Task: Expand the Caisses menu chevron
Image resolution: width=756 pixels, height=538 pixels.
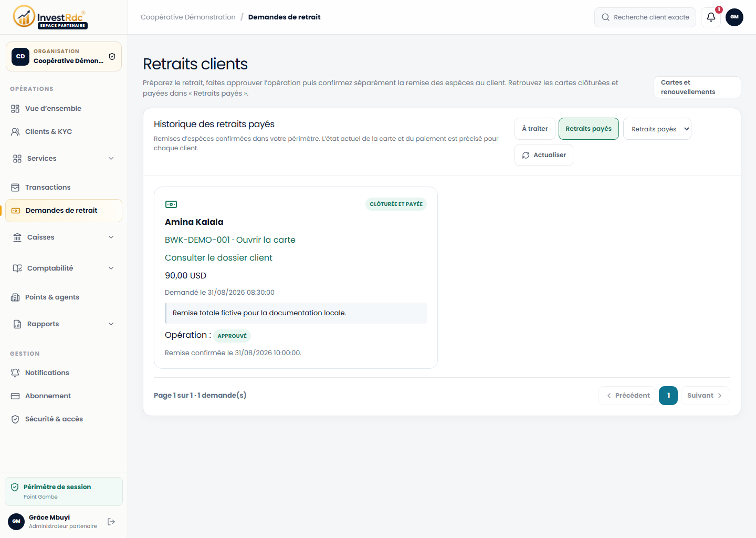Action: tap(111, 237)
